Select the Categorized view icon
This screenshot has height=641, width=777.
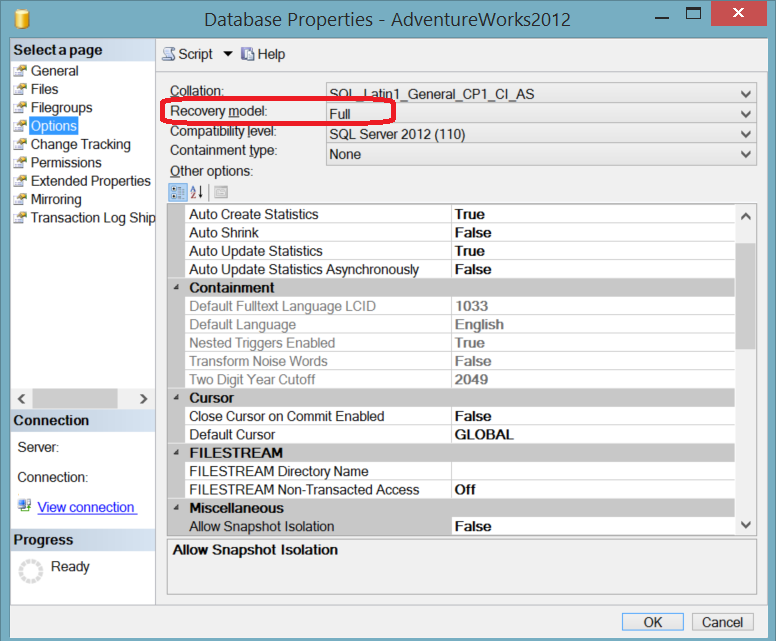click(x=178, y=192)
